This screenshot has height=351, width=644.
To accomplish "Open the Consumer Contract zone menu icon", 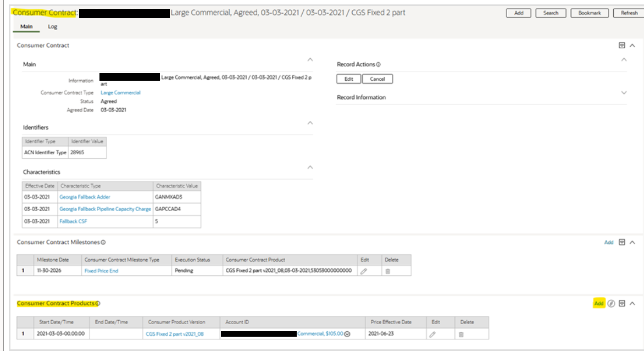I will coord(621,46).
